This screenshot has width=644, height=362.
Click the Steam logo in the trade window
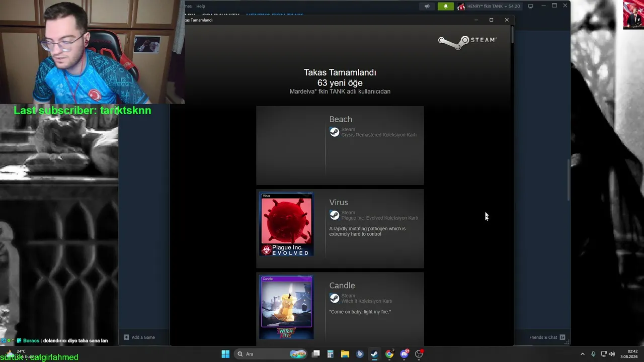click(467, 42)
